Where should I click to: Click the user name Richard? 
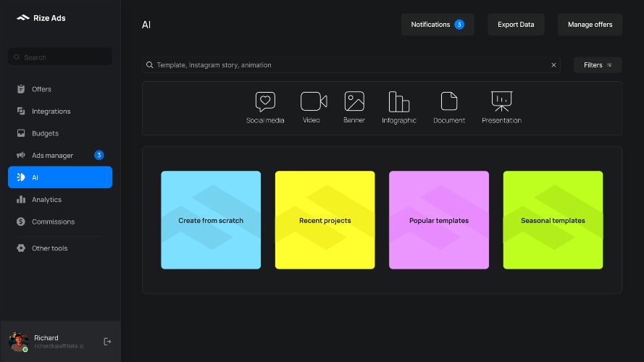(46, 338)
